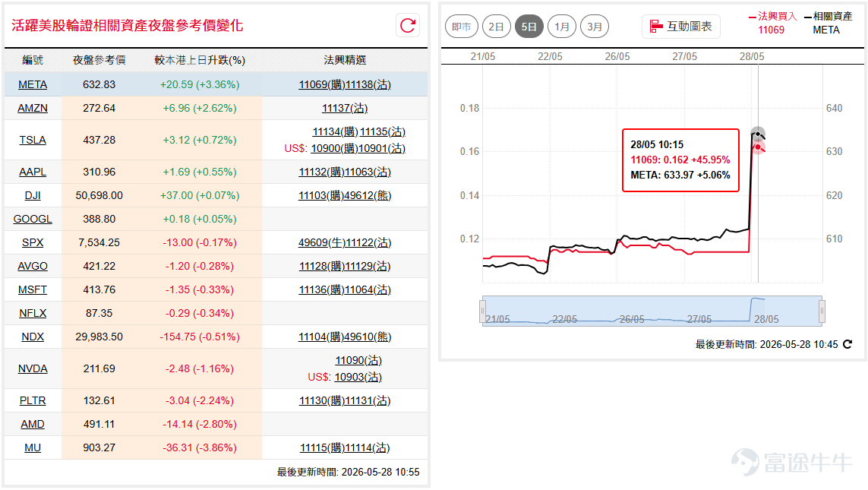Click the 28/05 date label on chart axis

[752, 56]
